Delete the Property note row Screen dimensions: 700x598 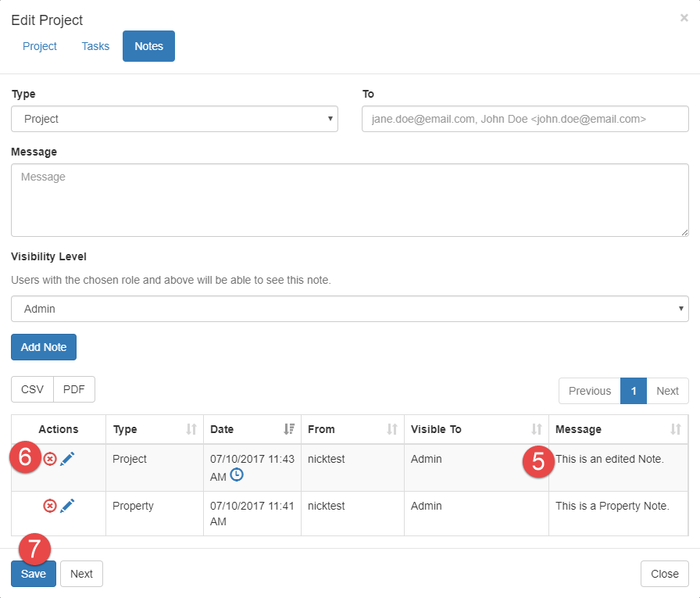click(50, 507)
